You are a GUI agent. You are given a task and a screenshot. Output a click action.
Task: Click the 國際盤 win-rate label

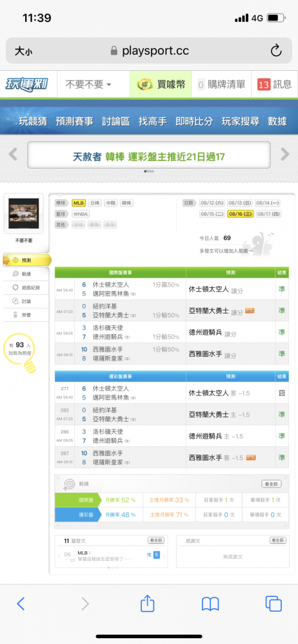(x=77, y=500)
